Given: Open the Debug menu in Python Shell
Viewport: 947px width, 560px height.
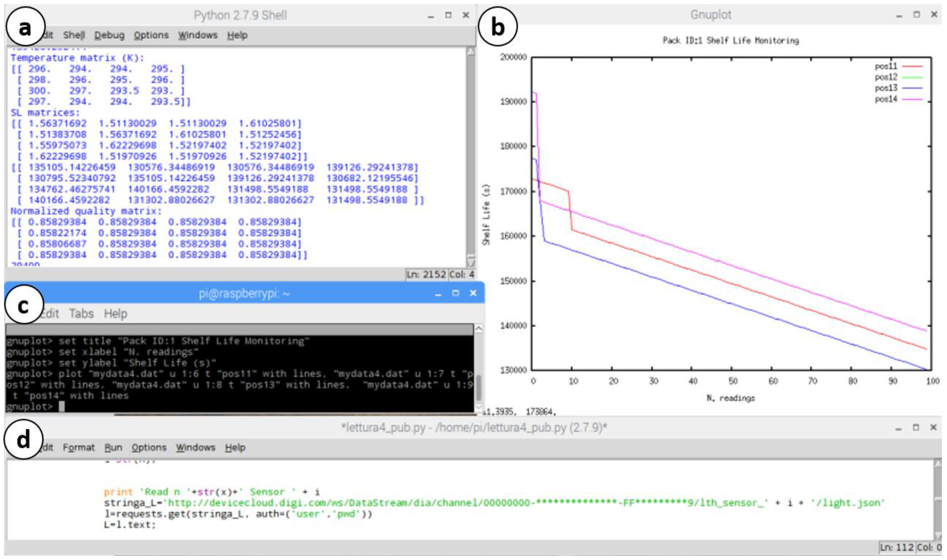Looking at the screenshot, I should [x=109, y=35].
